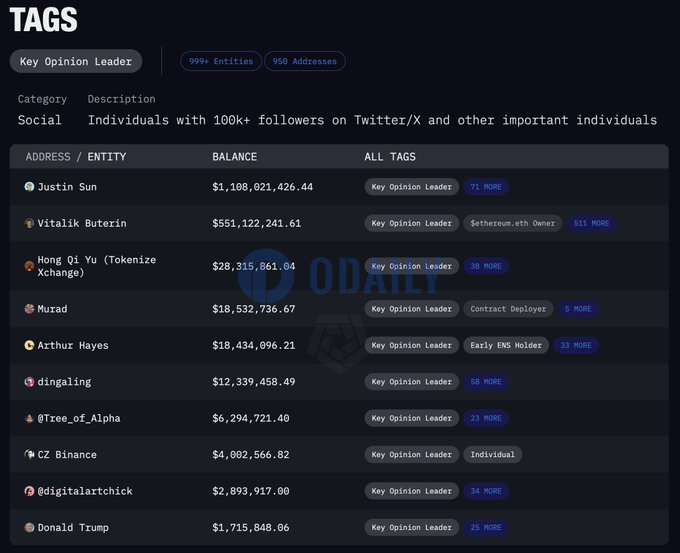Open Murad entity page
680x553 pixels.
52,309
